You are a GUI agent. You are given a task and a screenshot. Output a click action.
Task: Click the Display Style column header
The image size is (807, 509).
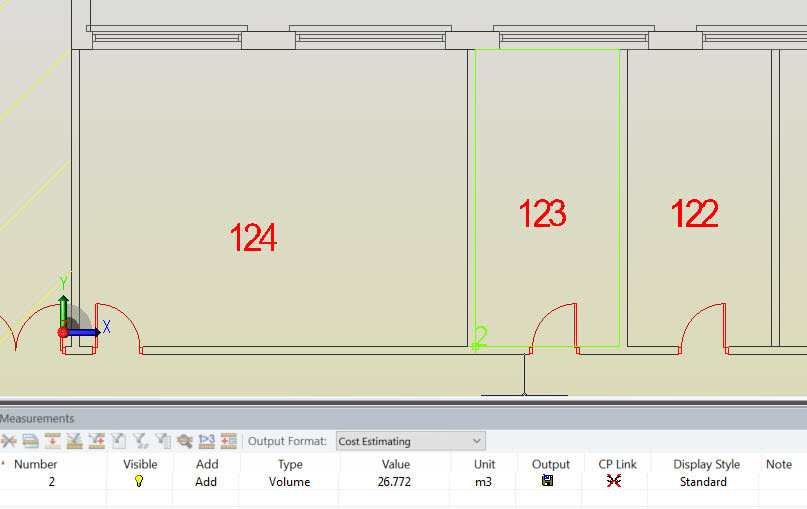[x=706, y=464]
